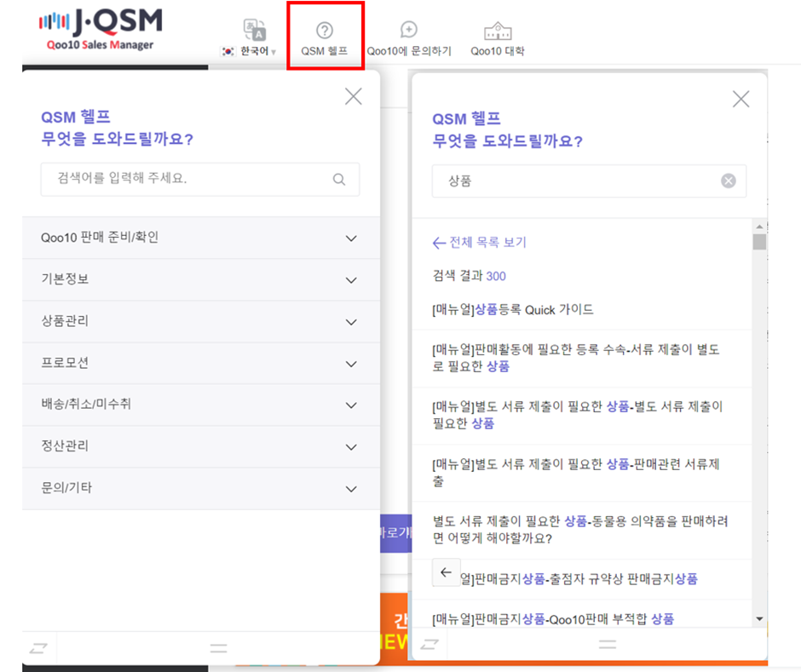The image size is (801, 672).
Task: Open 동물용 의약품을 판매하려면 result
Action: (x=580, y=530)
